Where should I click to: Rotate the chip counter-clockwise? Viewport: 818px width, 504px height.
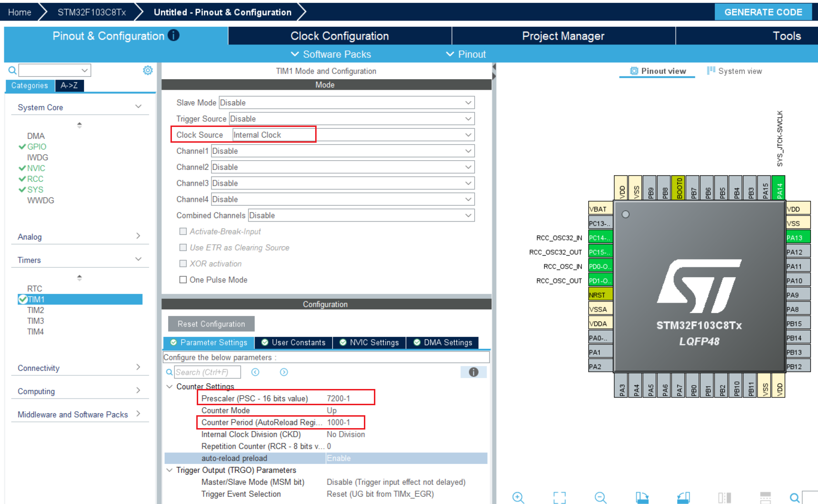683,497
